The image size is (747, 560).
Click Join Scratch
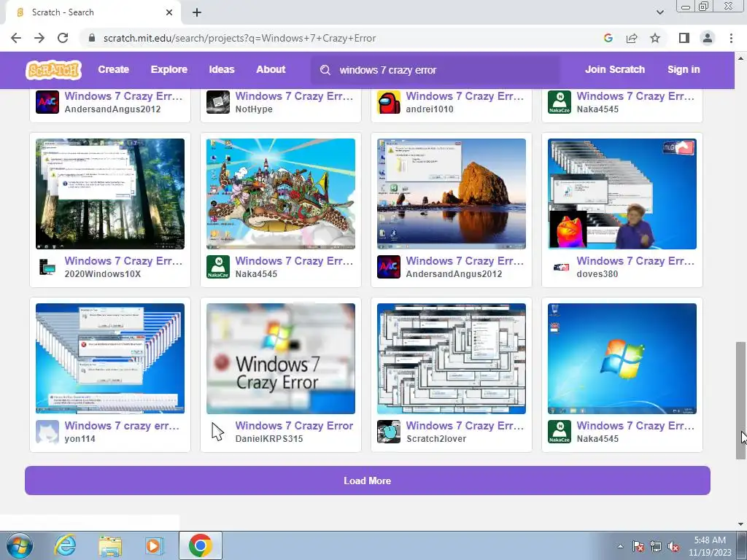(x=614, y=69)
